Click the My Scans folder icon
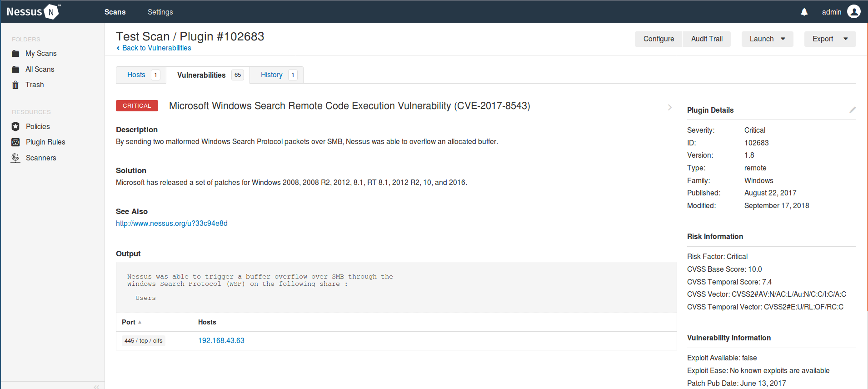The image size is (868, 389). point(15,54)
